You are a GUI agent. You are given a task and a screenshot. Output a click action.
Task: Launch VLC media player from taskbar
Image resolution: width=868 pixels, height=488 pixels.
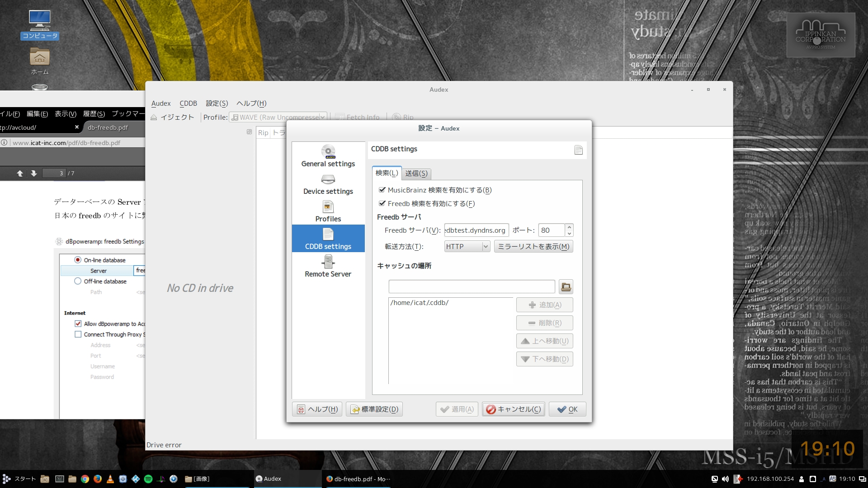coord(110,479)
